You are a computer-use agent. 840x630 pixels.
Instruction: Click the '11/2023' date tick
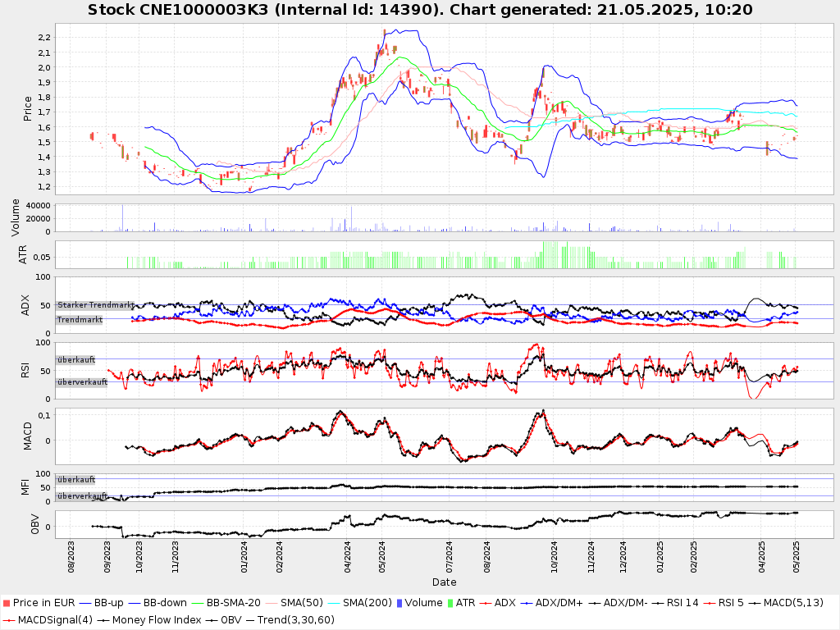(x=176, y=557)
